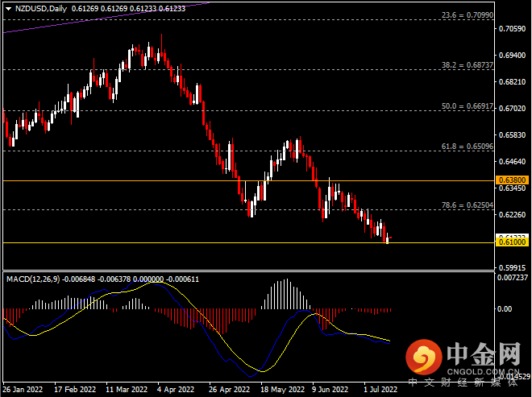Click the 4 Apr 2022 date label
This screenshot has height=397, width=532.
(x=176, y=390)
